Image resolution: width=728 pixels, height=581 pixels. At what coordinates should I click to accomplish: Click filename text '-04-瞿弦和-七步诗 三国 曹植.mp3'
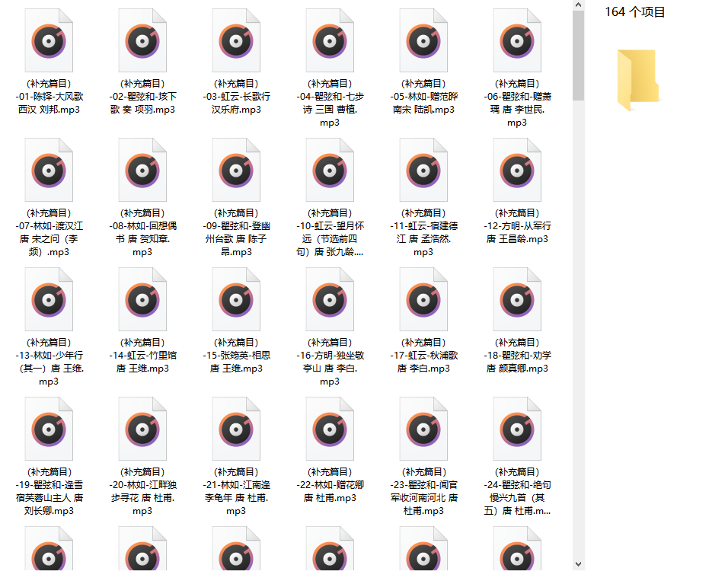click(330, 110)
